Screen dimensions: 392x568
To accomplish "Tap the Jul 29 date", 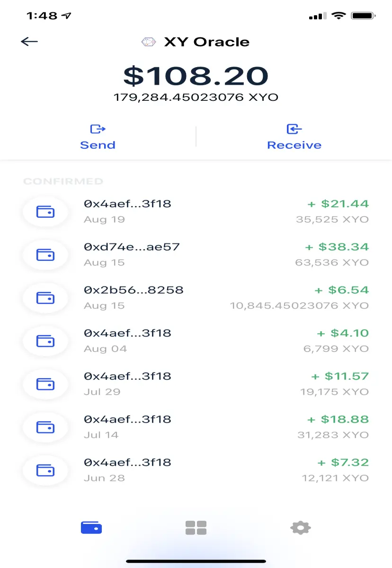I will coord(102,392).
